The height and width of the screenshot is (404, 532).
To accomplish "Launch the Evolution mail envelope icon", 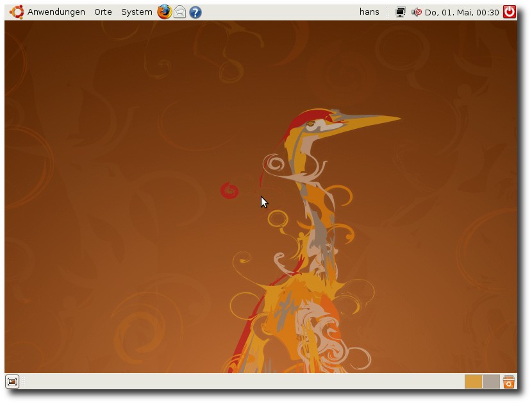I will (x=180, y=12).
